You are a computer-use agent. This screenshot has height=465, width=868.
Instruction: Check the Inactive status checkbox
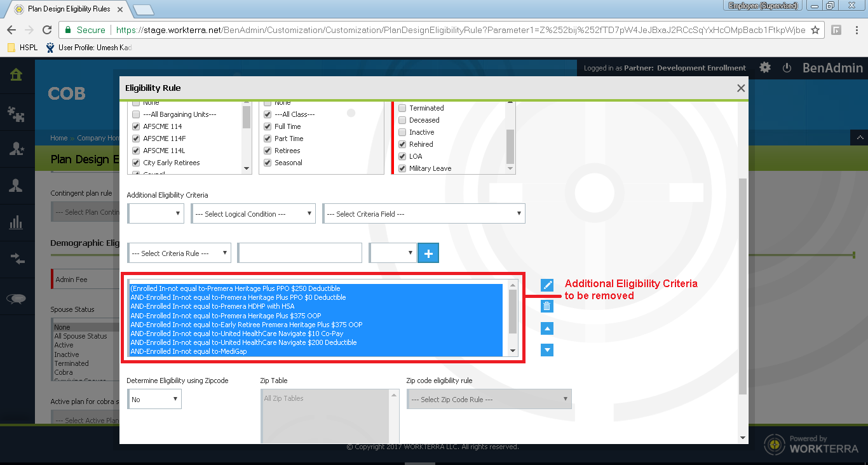pos(402,132)
